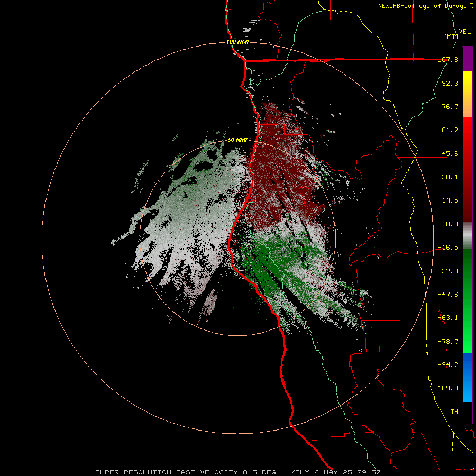The height and width of the screenshot is (476, 476).
Task: Click the -109.8 value on the velocity scale
Action: (x=446, y=388)
